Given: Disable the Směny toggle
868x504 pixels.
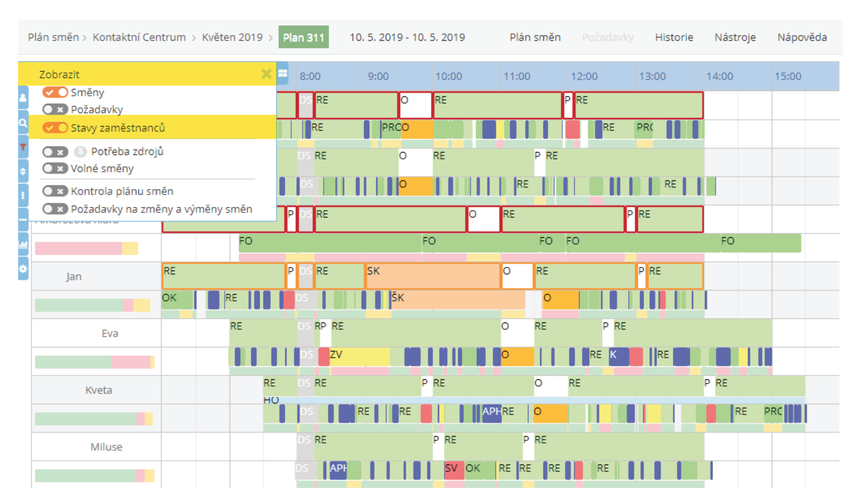Looking at the screenshot, I should (55, 92).
